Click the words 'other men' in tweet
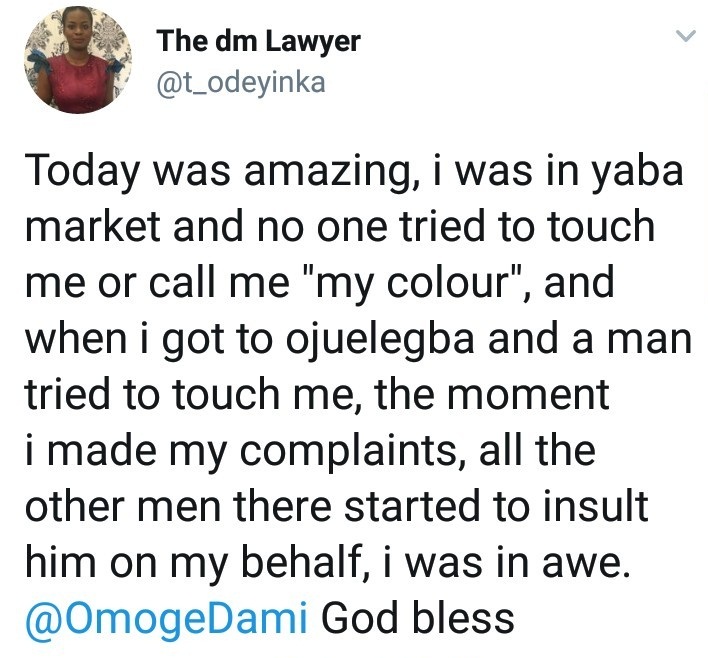708x658 pixels. click(123, 506)
